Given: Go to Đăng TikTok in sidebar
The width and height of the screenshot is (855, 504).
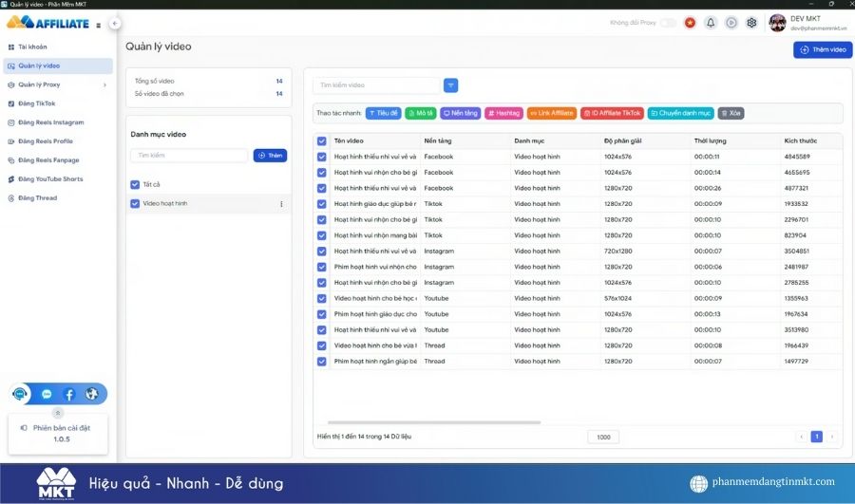Looking at the screenshot, I should 37,103.
